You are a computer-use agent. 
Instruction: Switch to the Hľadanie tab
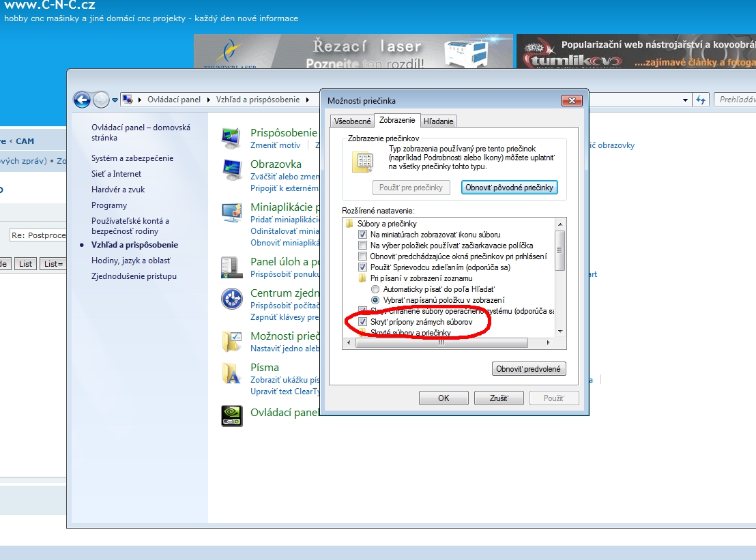click(x=438, y=121)
